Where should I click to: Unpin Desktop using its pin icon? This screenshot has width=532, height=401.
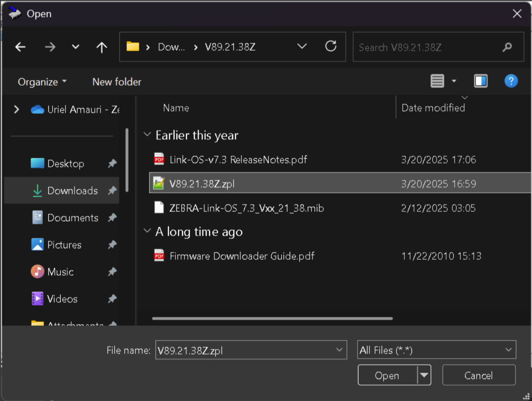tap(112, 164)
